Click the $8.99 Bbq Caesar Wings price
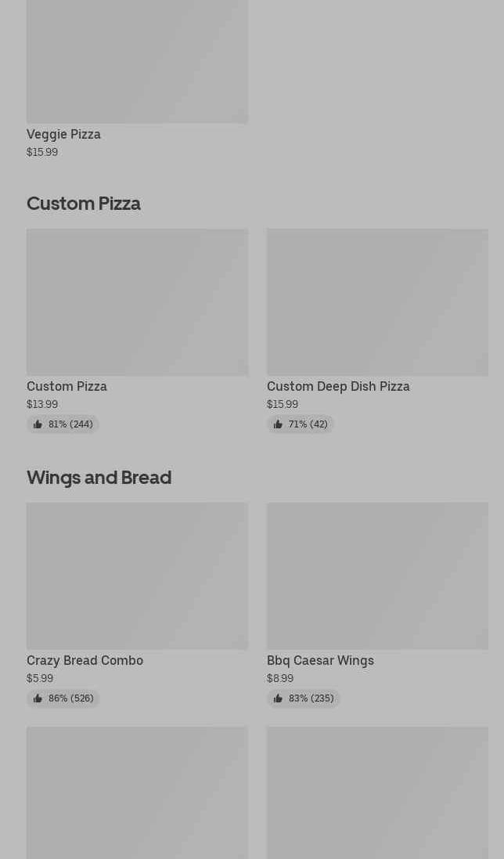This screenshot has height=859, width=504. tap(280, 678)
